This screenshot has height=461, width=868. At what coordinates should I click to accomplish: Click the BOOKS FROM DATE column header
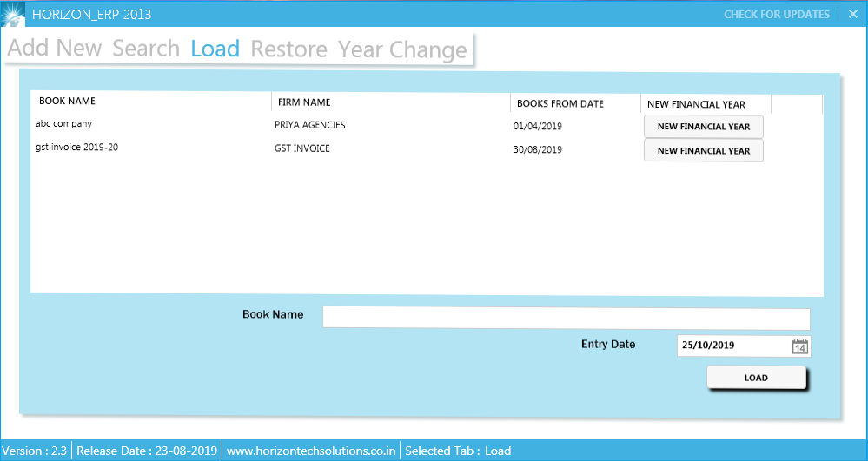coord(560,104)
